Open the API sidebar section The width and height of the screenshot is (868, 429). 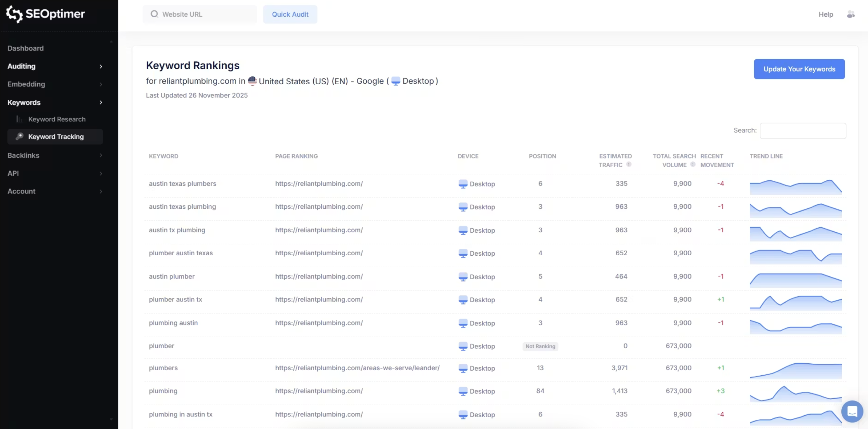13,173
